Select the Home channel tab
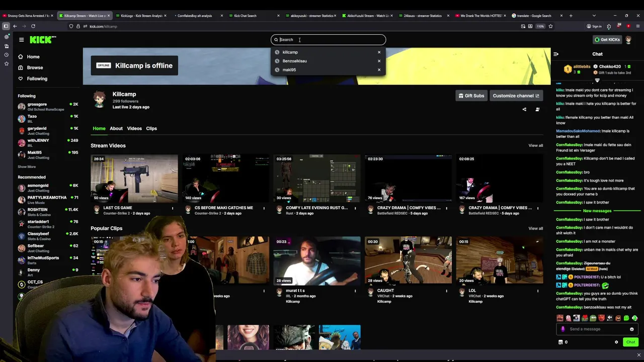The width and height of the screenshot is (644, 362). point(99,129)
